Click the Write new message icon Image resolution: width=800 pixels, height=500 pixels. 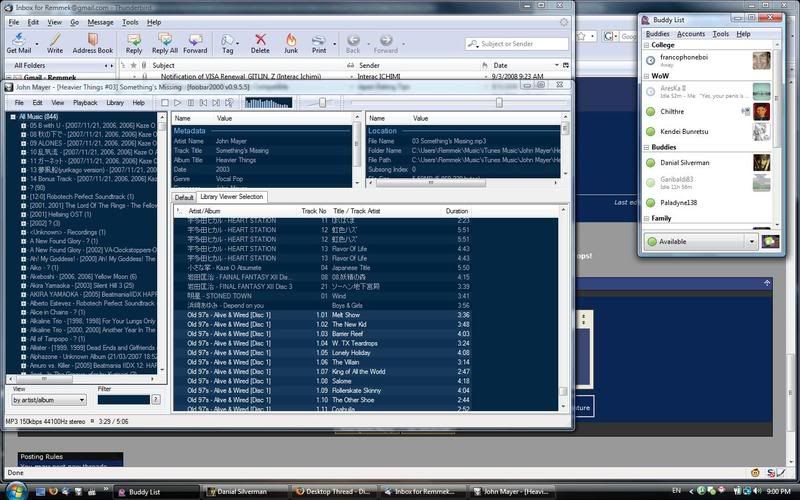pyautogui.click(x=54, y=42)
